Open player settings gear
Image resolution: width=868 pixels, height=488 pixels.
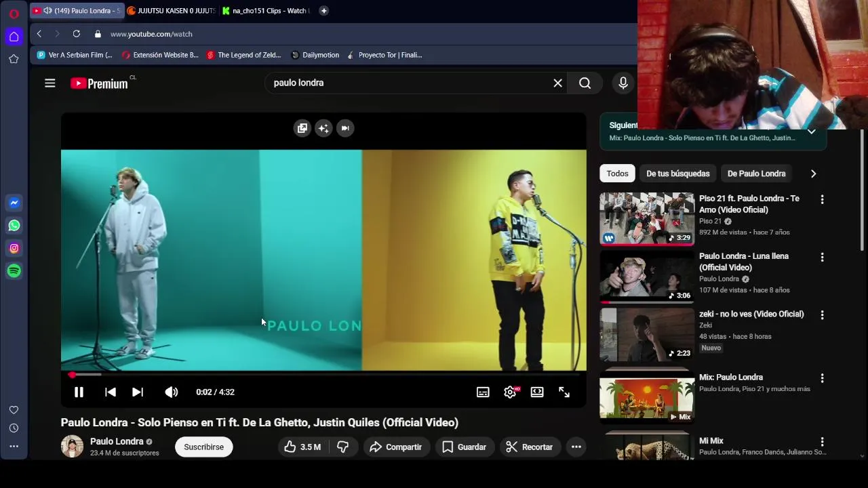511,392
